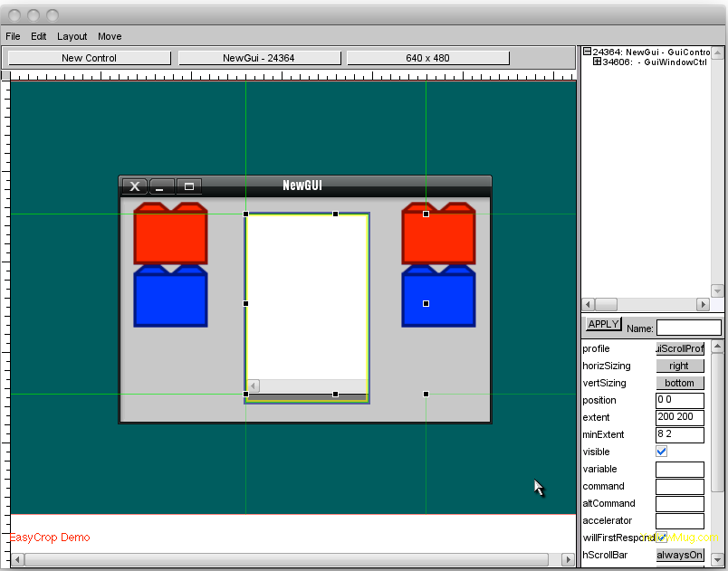Click the Name input field
Image resolution: width=728 pixels, height=571 pixels.
[688, 328]
